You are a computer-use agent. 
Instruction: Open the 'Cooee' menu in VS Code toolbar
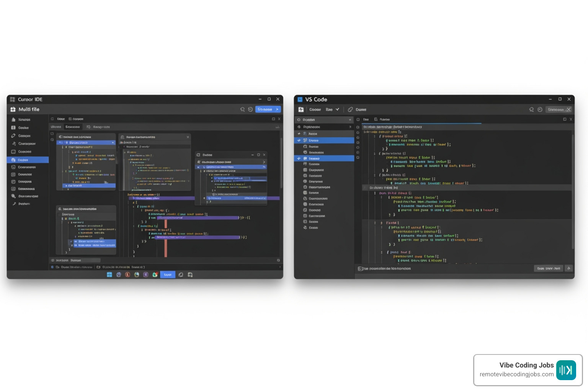coord(315,109)
